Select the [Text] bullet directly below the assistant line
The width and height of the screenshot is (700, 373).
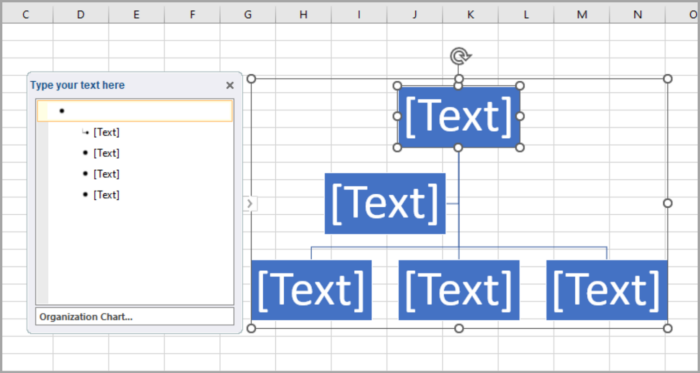pos(106,153)
